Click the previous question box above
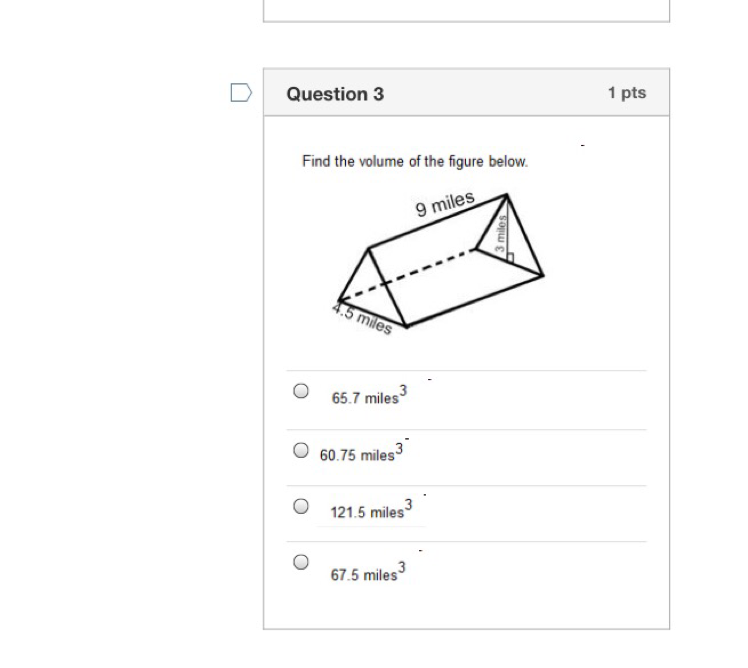 pyautogui.click(x=466, y=10)
